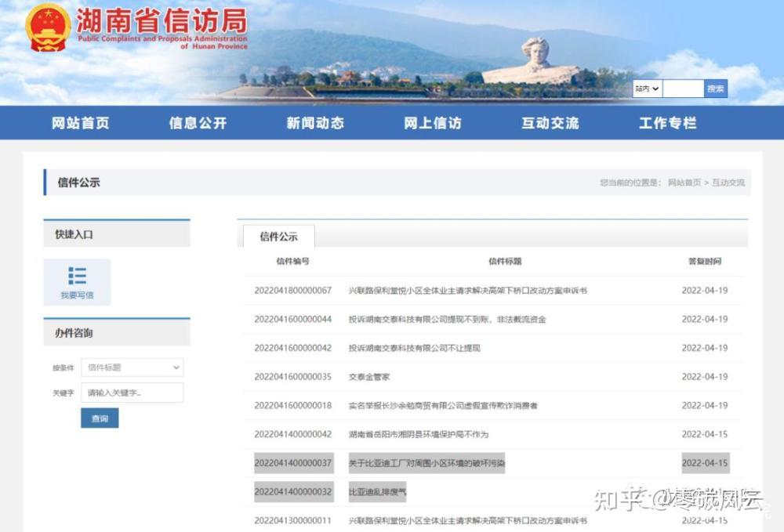
Task: Open the 网上信访 navigation menu
Action: tap(432, 123)
